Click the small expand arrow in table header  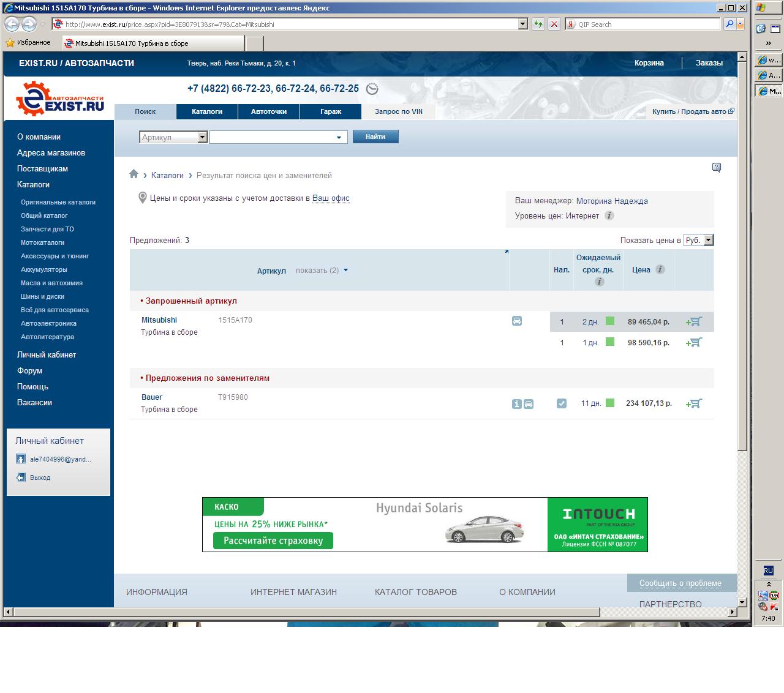point(506,252)
